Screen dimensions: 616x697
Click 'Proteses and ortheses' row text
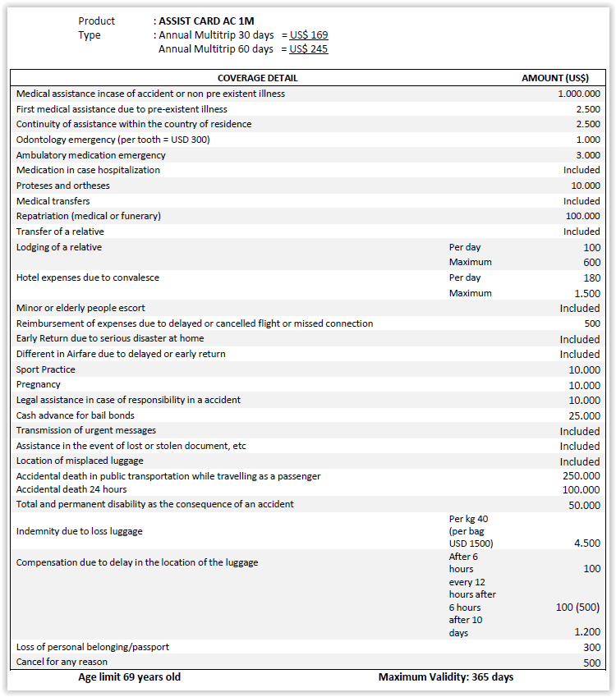[62, 186]
